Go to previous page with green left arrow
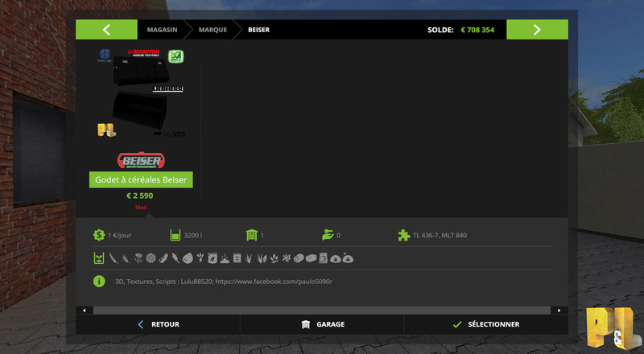 point(106,30)
